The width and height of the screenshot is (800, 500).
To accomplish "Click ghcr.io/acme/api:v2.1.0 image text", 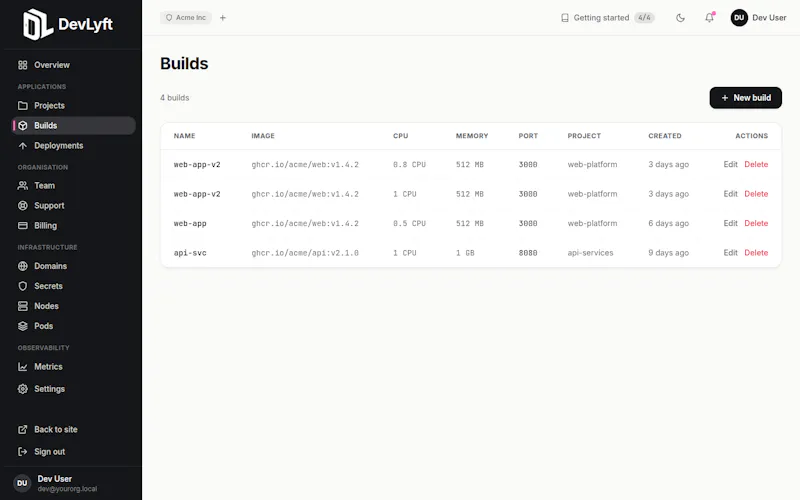I will pyautogui.click(x=305, y=253).
